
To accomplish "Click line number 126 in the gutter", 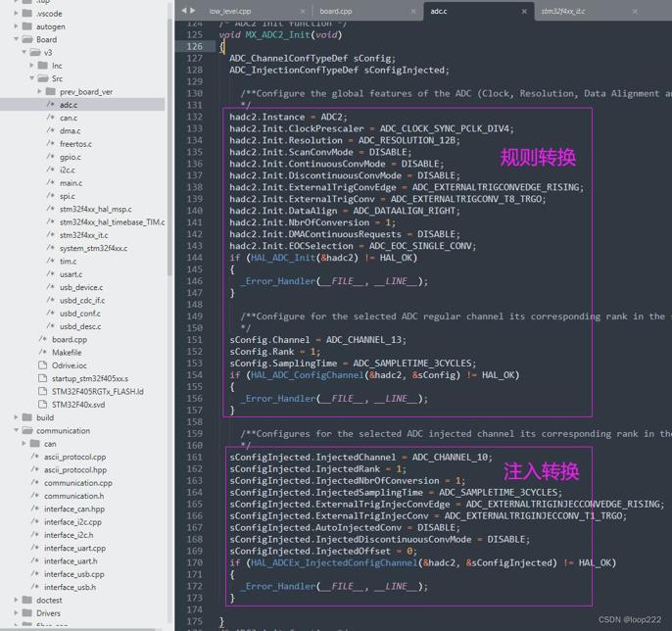I will click(x=194, y=46).
